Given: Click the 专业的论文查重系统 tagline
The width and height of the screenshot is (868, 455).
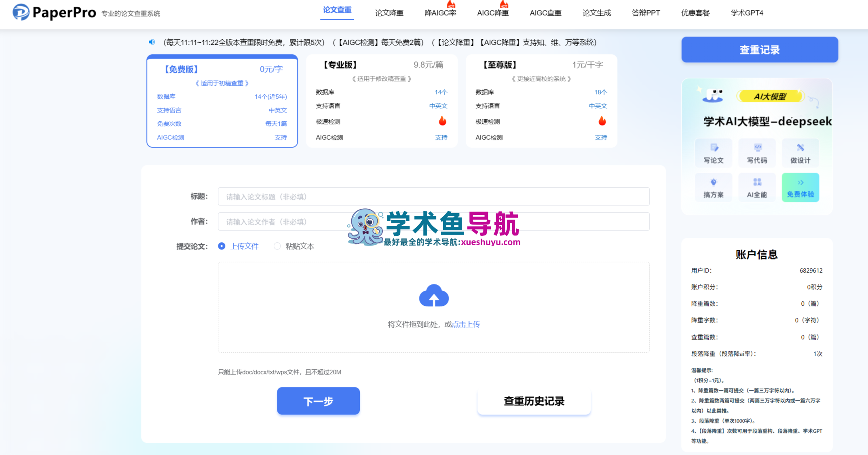Looking at the screenshot, I should click(x=131, y=14).
